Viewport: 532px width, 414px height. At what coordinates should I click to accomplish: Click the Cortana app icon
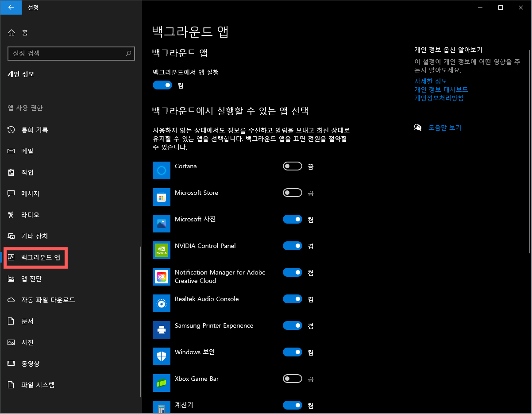[162, 170]
